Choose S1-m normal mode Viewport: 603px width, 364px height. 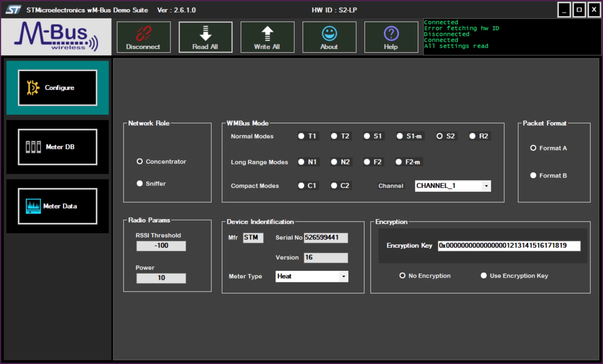(399, 136)
